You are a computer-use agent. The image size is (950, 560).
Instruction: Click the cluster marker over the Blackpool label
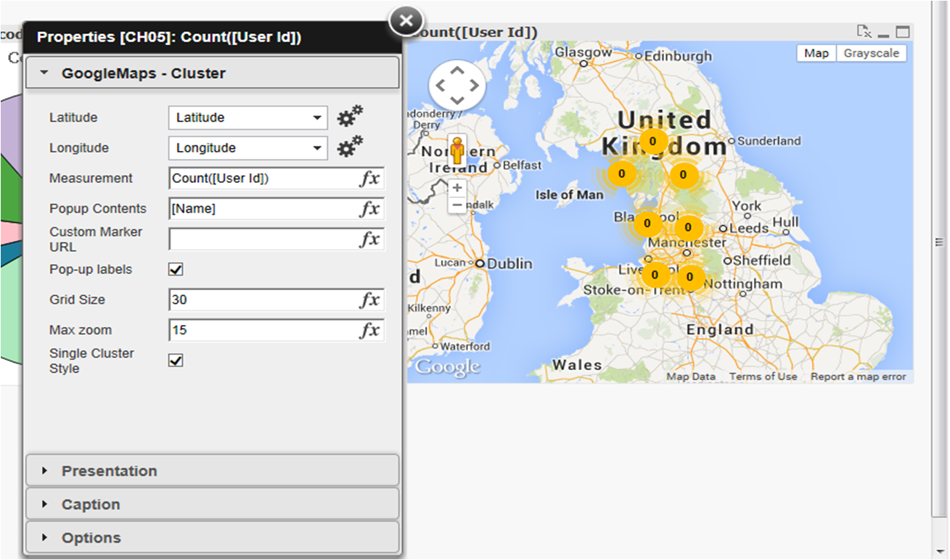[x=647, y=223]
